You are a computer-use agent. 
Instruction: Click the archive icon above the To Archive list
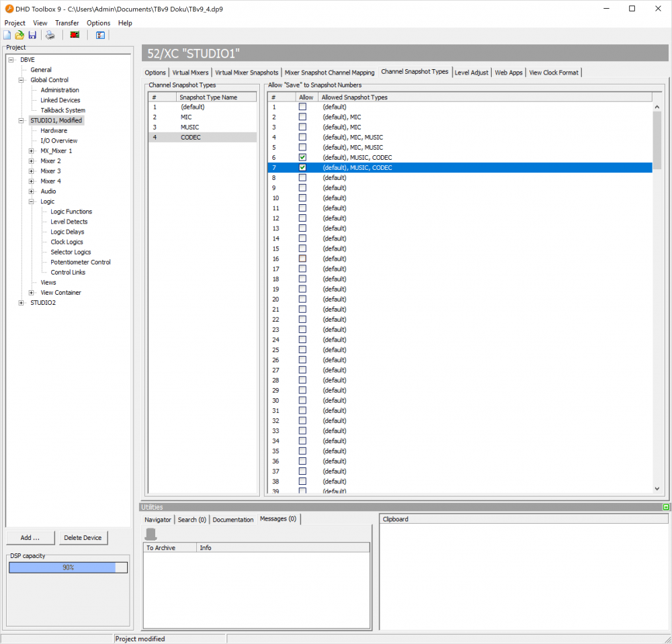click(x=151, y=533)
